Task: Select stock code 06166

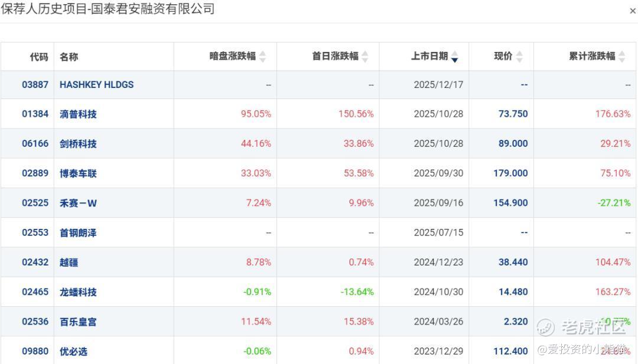Action: click(35, 143)
